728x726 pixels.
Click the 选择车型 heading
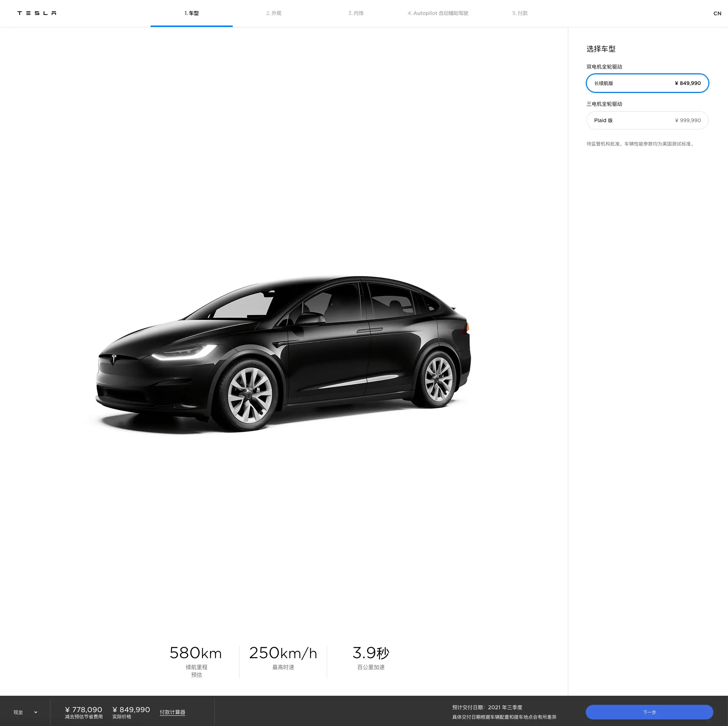point(601,49)
